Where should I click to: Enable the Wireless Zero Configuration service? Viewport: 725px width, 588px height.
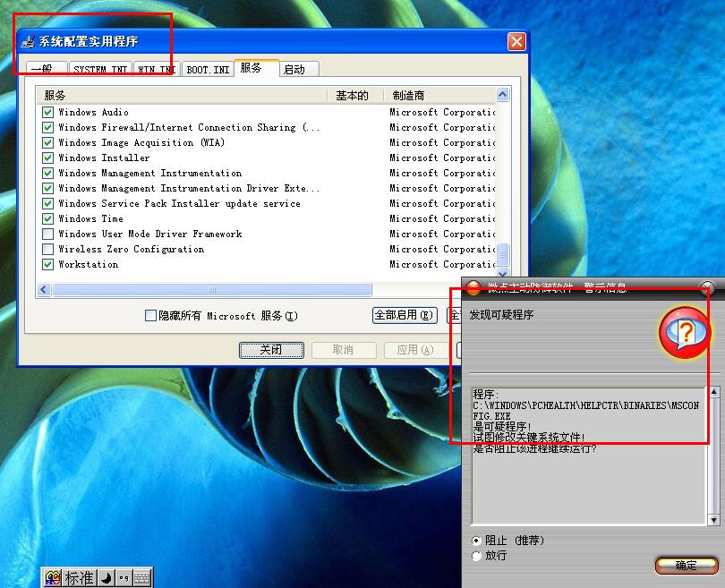point(48,250)
